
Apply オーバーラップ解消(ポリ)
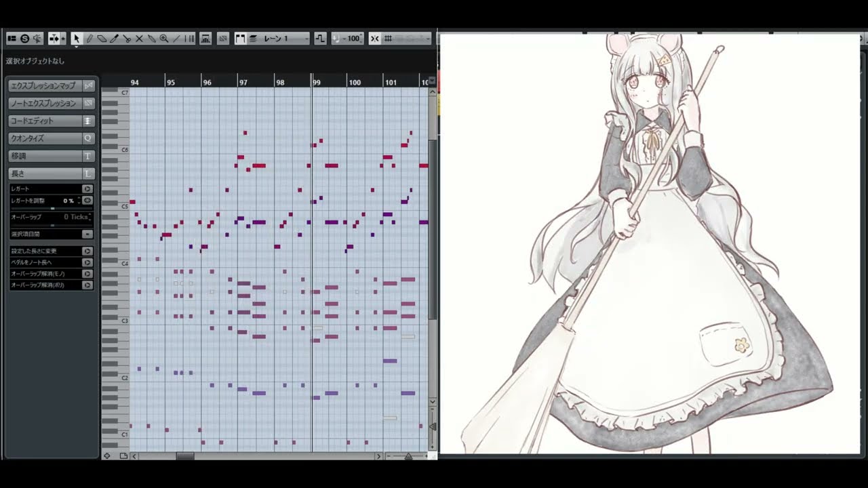click(x=87, y=285)
